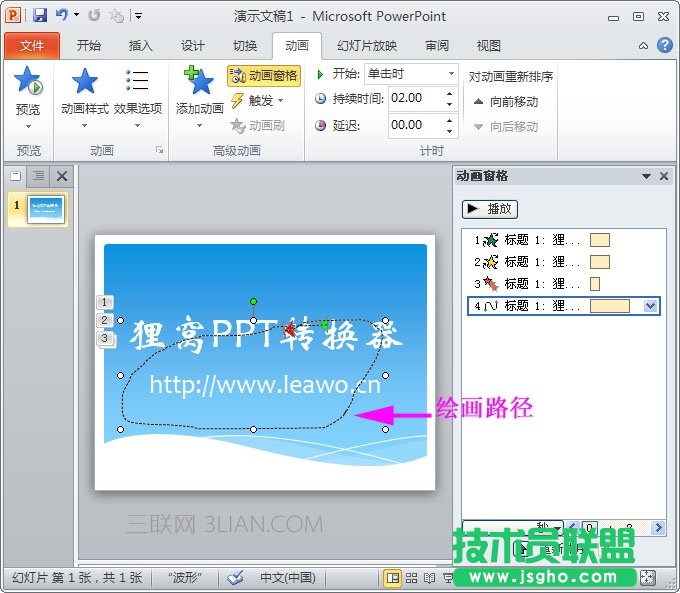The width and height of the screenshot is (680, 593).
Task: Click the timeline bar of animation entry 4
Action: 610,306
